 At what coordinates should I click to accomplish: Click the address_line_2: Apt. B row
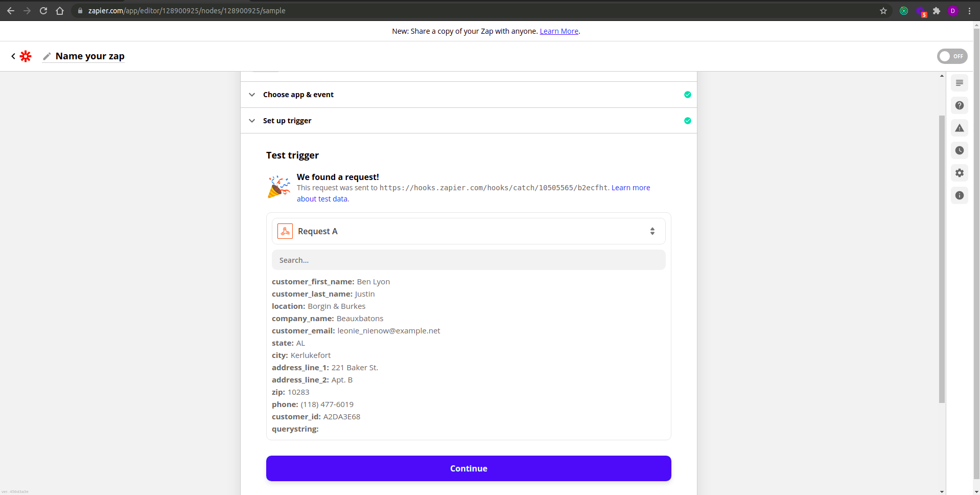click(x=312, y=380)
